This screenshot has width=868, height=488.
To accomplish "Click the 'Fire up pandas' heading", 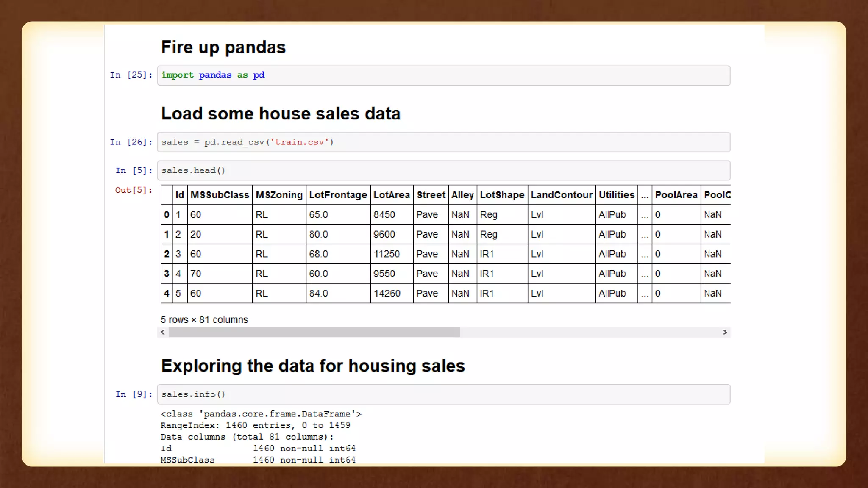I will pos(223,47).
